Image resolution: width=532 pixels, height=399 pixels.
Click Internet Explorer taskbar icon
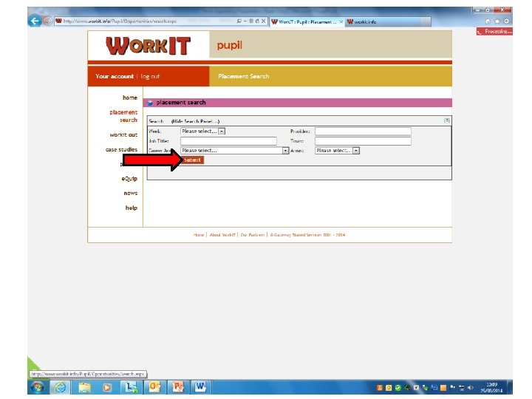click(60, 387)
